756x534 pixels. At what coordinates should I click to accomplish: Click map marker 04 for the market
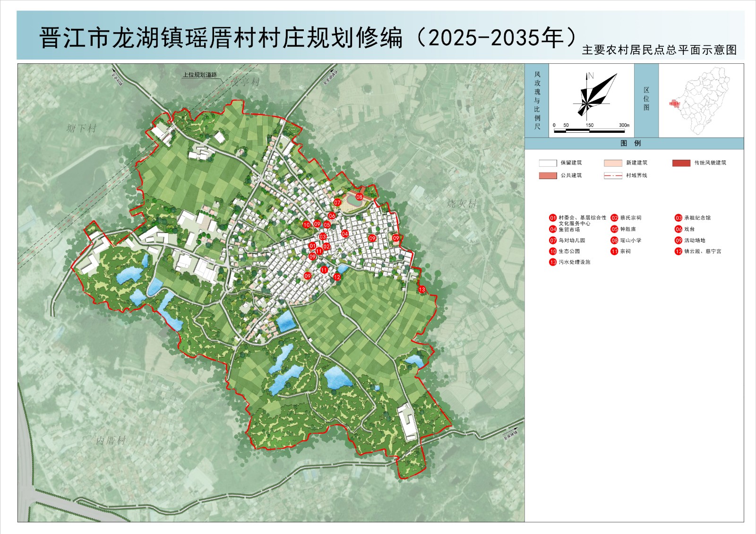[345, 233]
